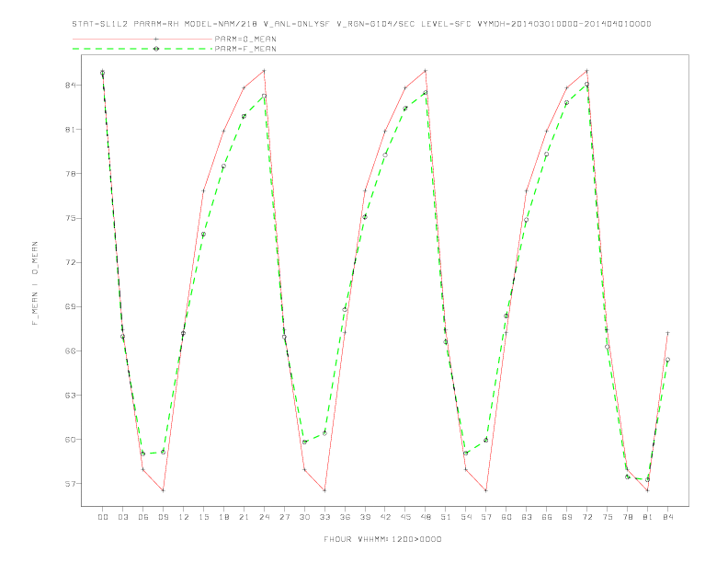Click the 66 tick on the vertical axis
Viewport: 728px width, 563px height.
point(72,350)
